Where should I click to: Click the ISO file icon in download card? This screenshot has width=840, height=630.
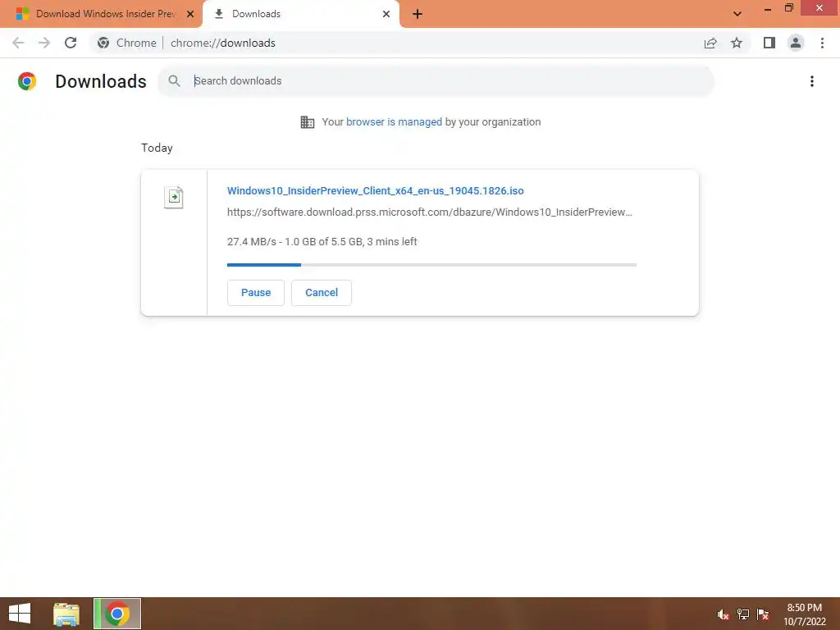(x=174, y=197)
